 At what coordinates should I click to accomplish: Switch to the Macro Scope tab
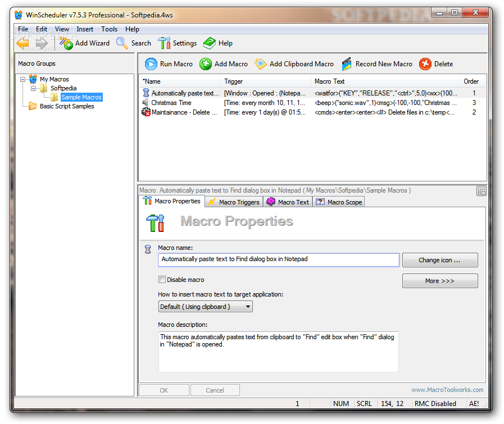coord(339,202)
